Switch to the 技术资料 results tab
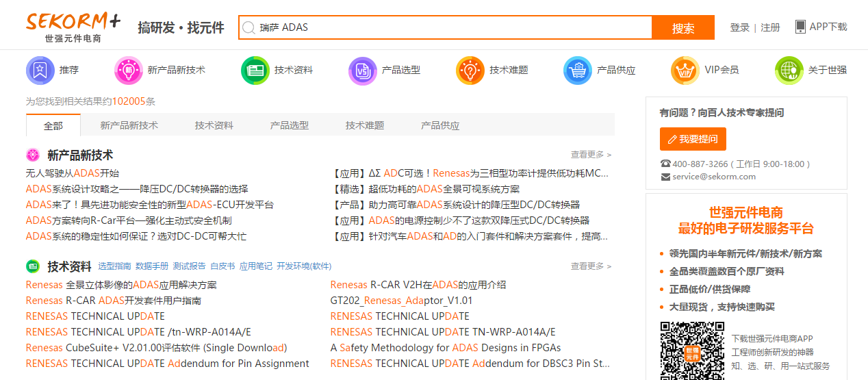Image resolution: width=868 pixels, height=380 pixels. (x=214, y=125)
